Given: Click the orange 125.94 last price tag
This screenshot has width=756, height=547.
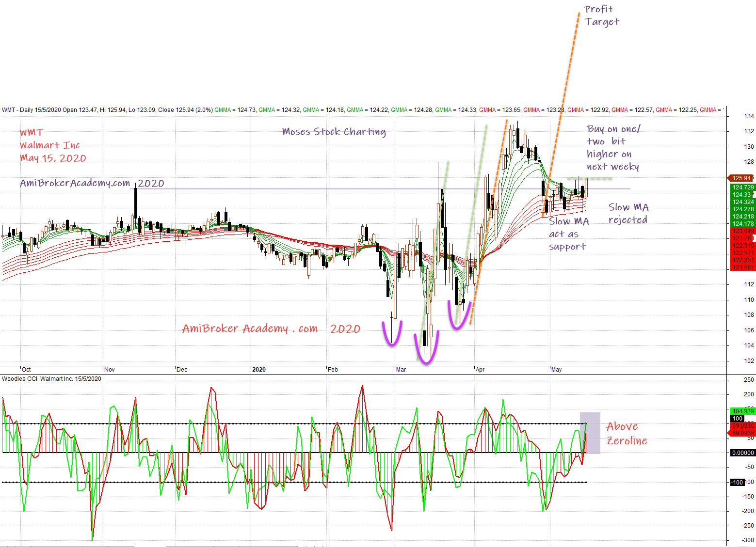Looking at the screenshot, I should (x=740, y=178).
